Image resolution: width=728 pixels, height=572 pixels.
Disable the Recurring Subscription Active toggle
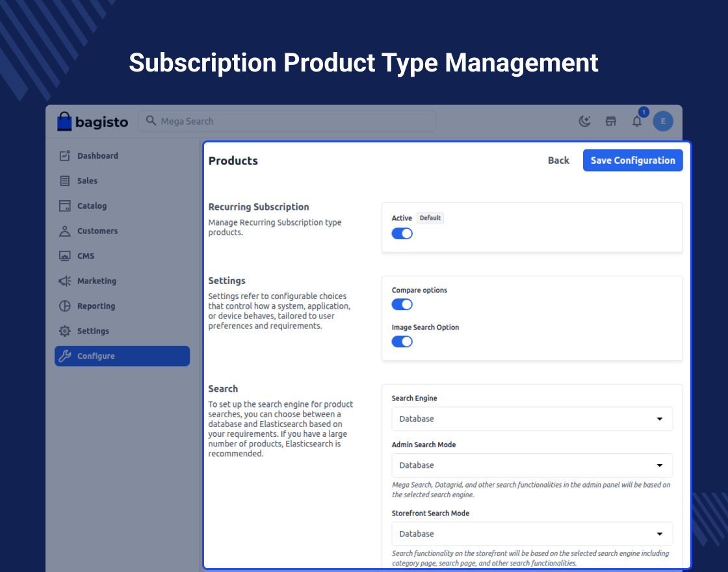pyautogui.click(x=402, y=233)
